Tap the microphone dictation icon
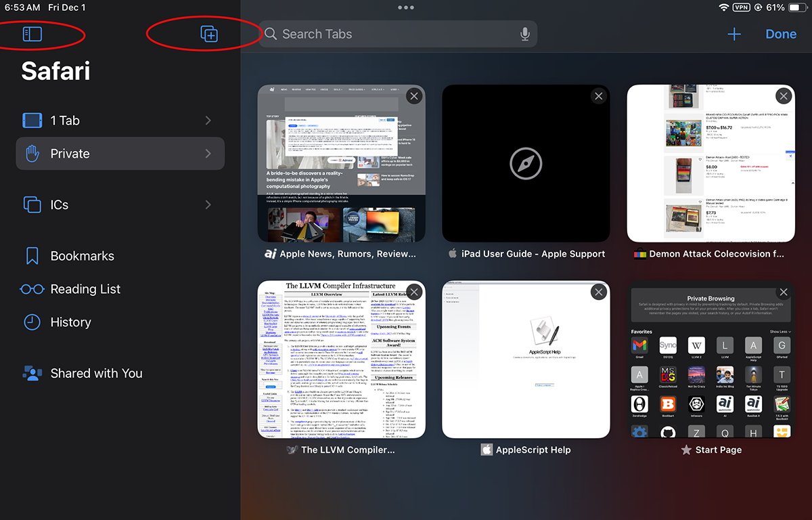The width and height of the screenshot is (812, 520). click(524, 34)
